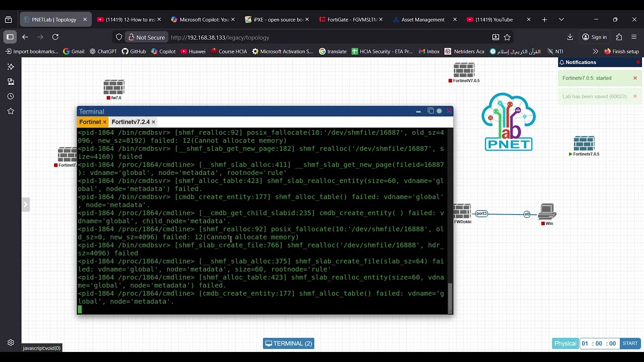Click the Terminal maximize icon
The width and height of the screenshot is (644, 362).
[x=431, y=111]
